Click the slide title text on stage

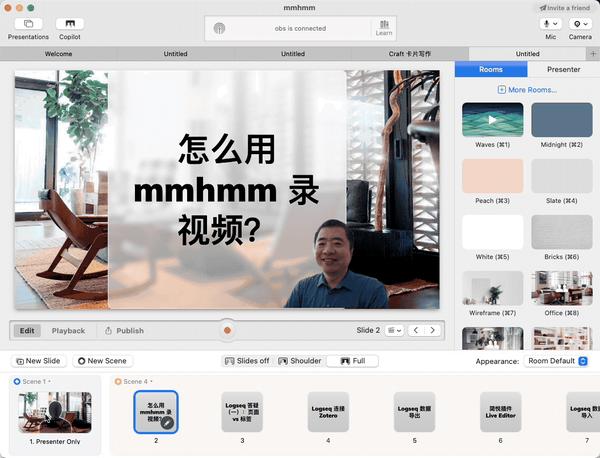pos(227,189)
